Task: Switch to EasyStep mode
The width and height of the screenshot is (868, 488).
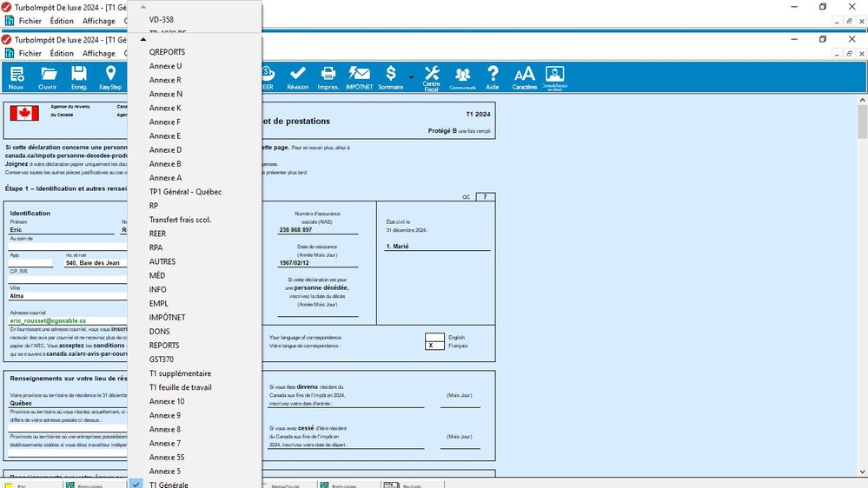Action: tap(110, 77)
